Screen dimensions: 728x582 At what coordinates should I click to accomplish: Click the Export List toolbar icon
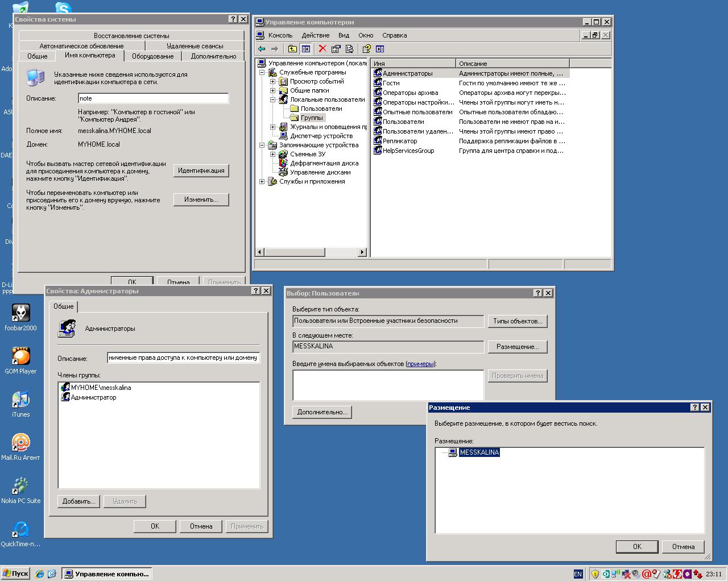pos(349,49)
